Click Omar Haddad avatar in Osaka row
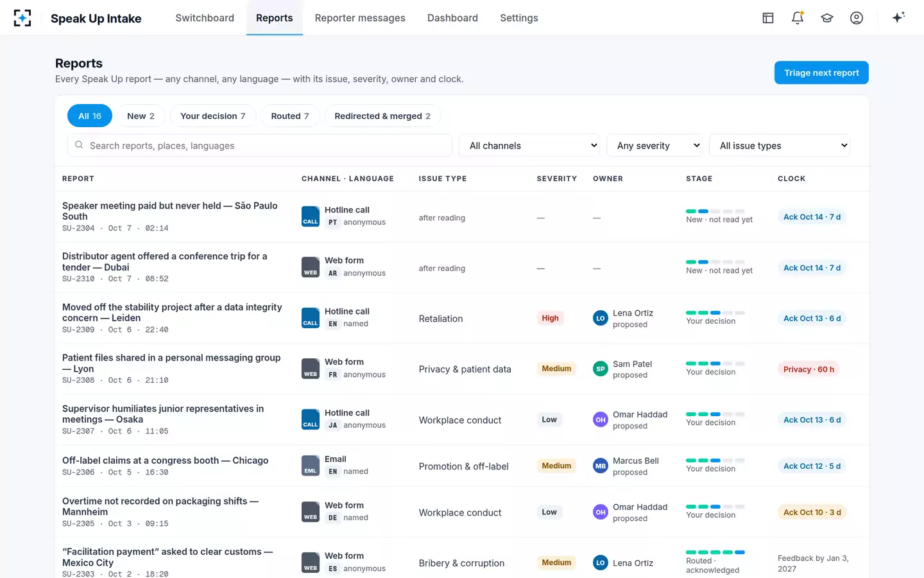 (601, 419)
